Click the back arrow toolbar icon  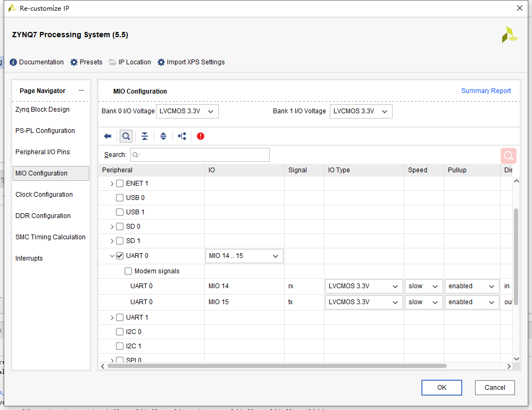click(107, 136)
